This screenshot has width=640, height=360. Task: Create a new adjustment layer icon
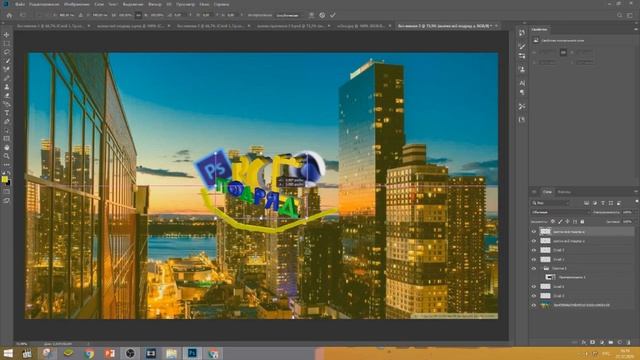[x=602, y=342]
